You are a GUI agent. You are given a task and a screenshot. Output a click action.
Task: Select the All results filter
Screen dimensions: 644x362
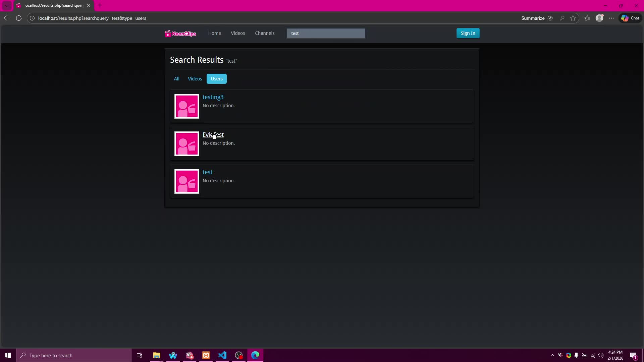177,78
